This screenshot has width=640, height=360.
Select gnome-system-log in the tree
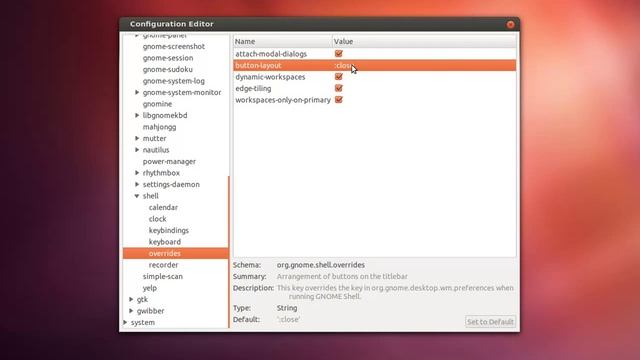[x=173, y=81]
